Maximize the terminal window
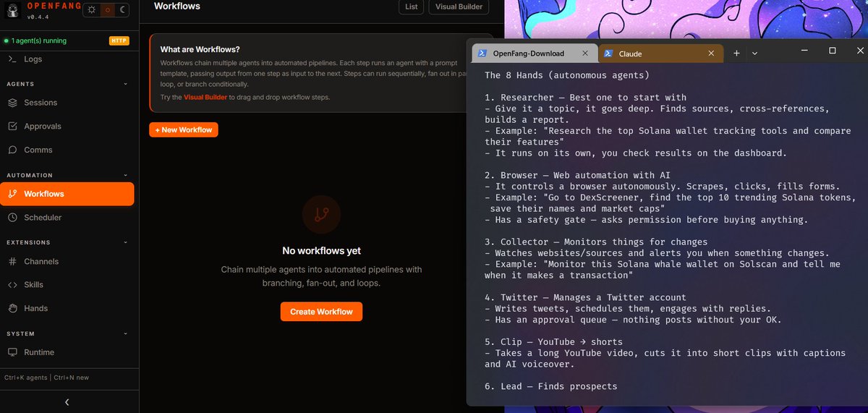Image resolution: width=868 pixels, height=413 pixels. 833,50
